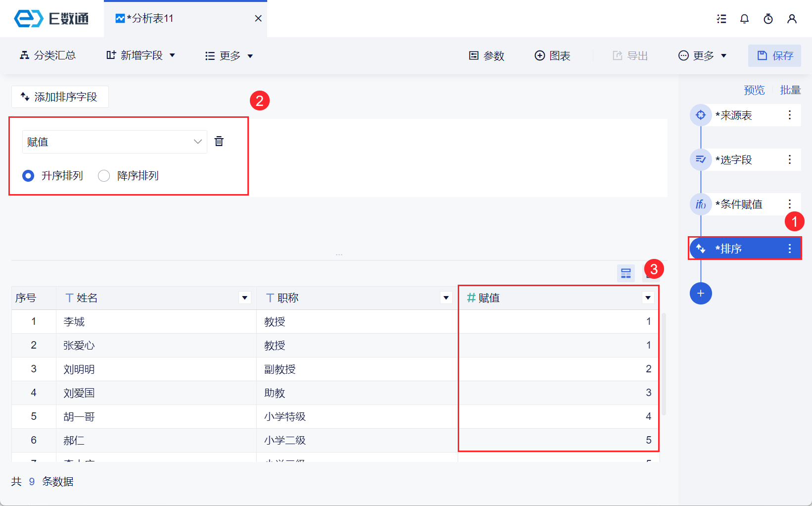
Task: Click the blue plus add-step button
Action: click(701, 294)
